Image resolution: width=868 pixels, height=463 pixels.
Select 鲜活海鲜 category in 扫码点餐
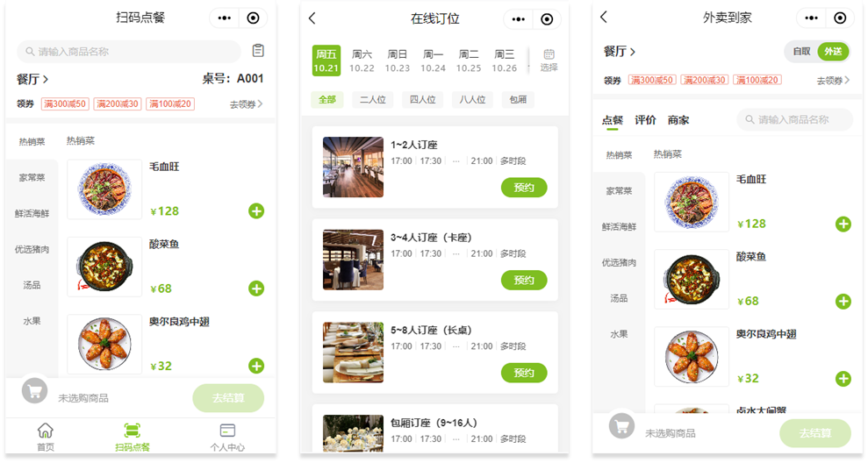[32, 213]
